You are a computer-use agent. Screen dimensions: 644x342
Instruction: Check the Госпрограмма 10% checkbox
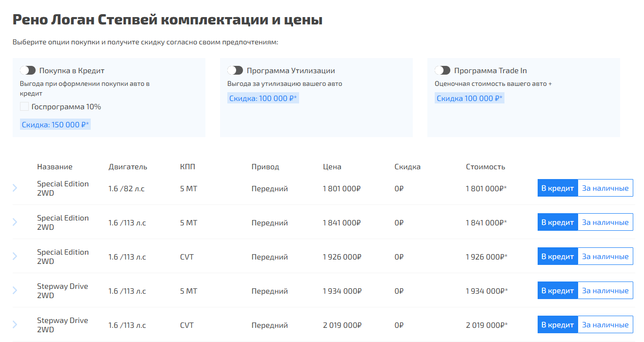click(x=24, y=106)
